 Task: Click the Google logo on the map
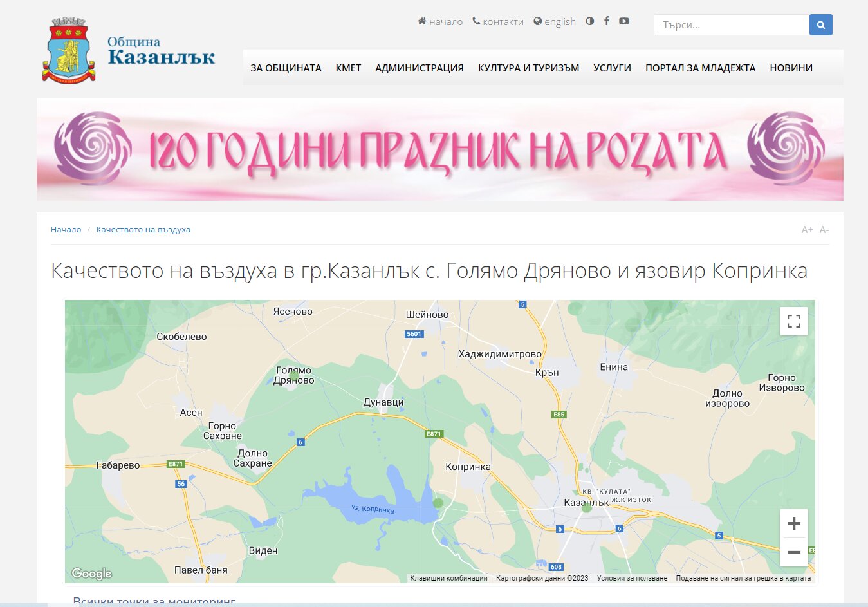[91, 573]
